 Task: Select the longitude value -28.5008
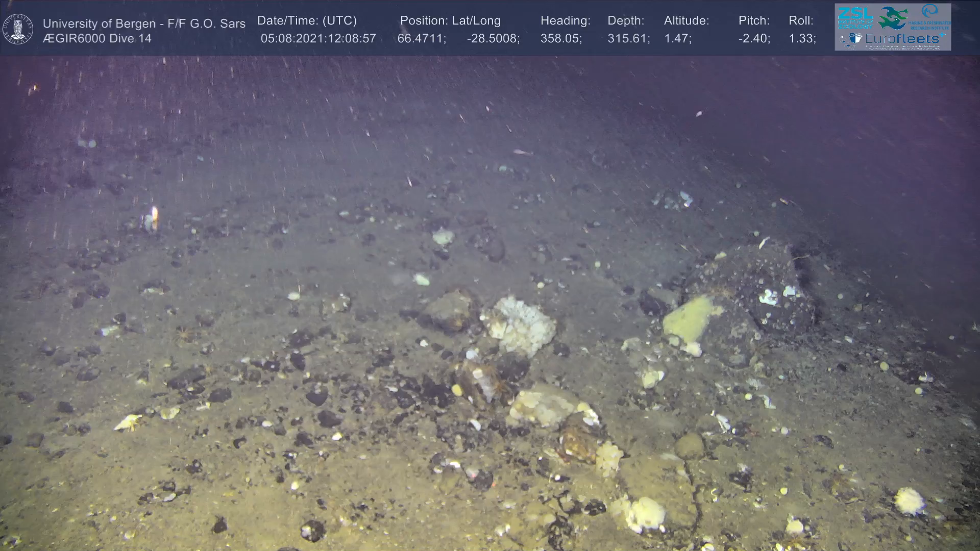click(x=492, y=39)
